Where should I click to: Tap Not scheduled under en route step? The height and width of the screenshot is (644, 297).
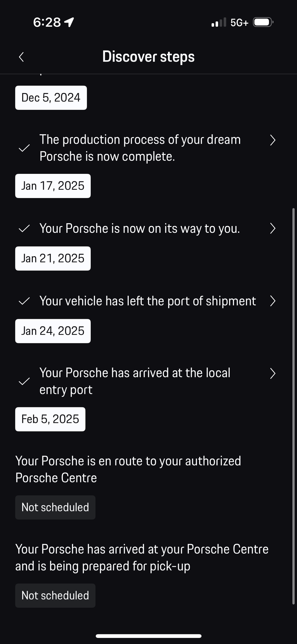[55, 507]
